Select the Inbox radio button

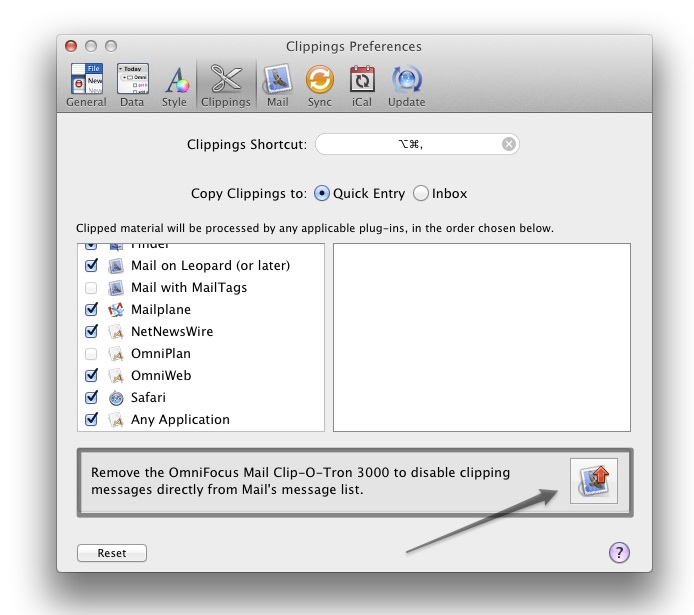421,193
